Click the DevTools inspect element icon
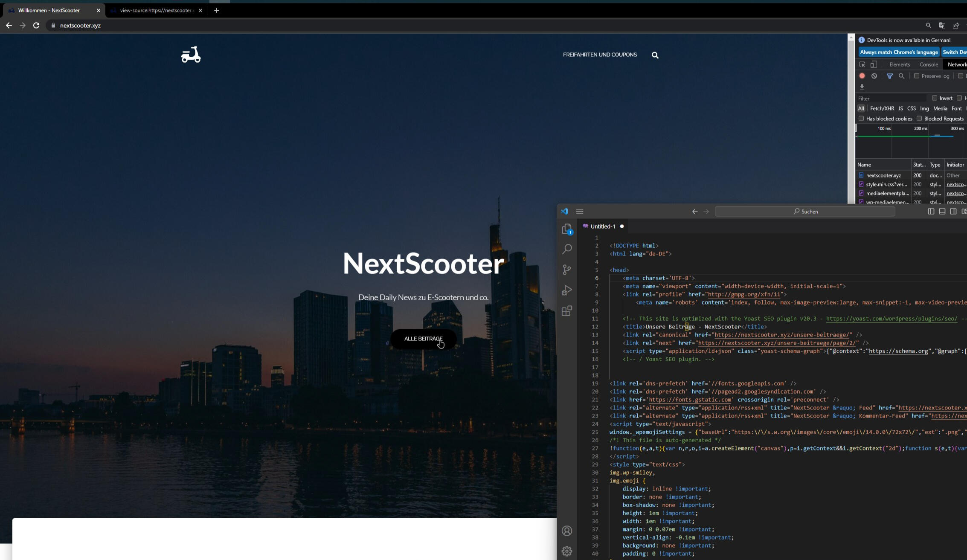The height and width of the screenshot is (560, 967). click(862, 64)
